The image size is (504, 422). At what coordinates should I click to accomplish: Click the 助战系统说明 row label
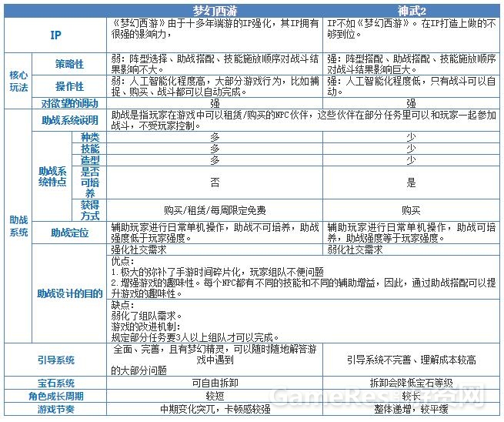(69, 120)
